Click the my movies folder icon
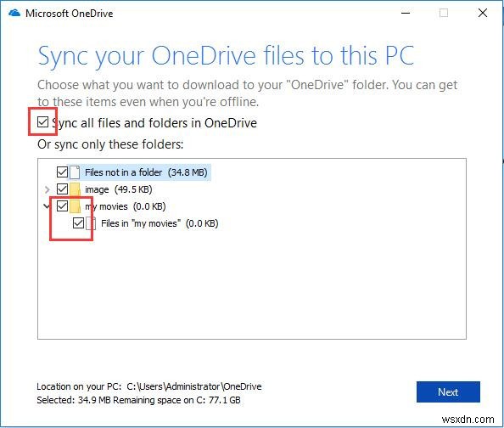504x428 pixels. 75,206
